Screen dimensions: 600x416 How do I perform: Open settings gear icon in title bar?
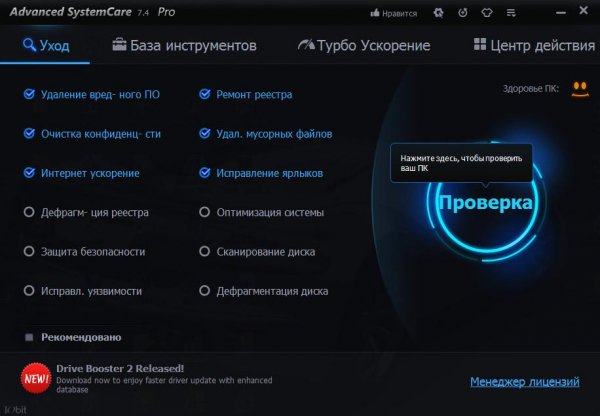tap(438, 13)
